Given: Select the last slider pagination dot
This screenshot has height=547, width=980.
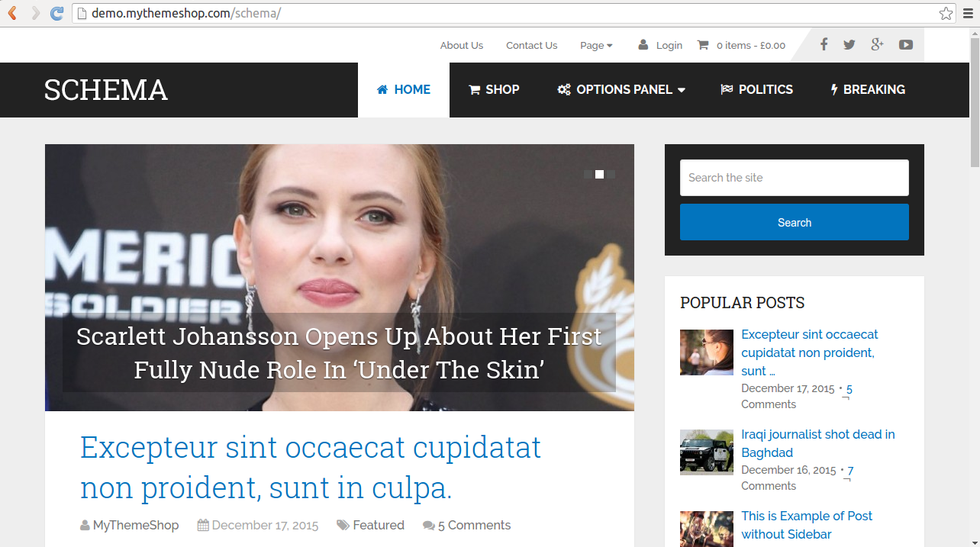Looking at the screenshot, I should coord(611,175).
